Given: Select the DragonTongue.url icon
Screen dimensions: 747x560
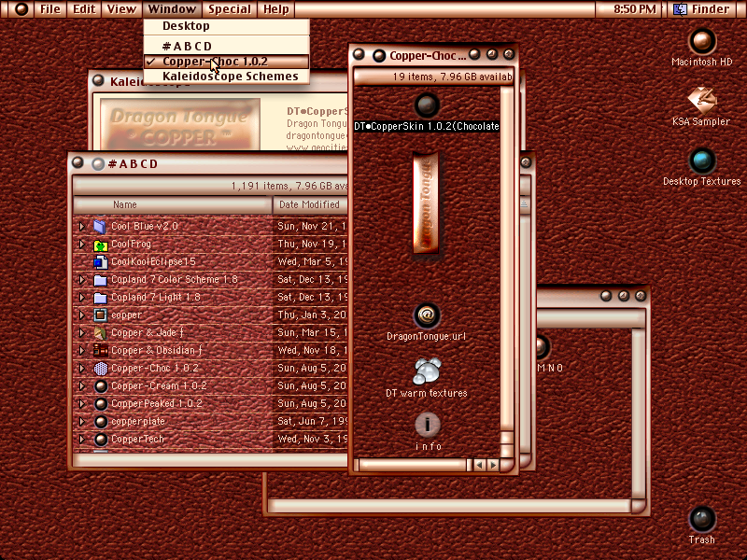Looking at the screenshot, I should pos(427,315).
